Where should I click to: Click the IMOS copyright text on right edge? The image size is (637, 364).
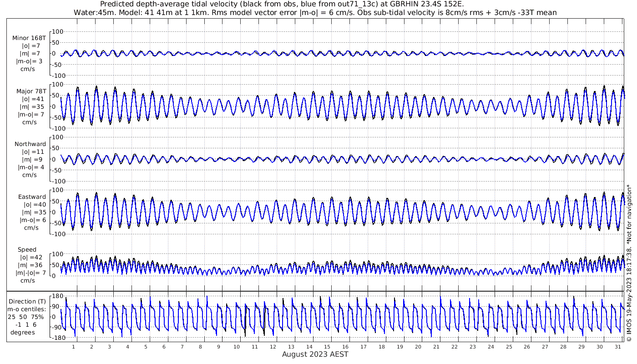[630, 263]
